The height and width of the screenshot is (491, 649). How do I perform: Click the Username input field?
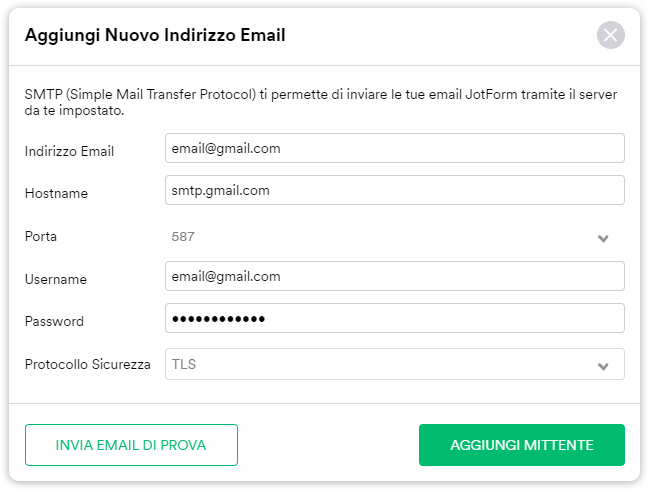(x=394, y=276)
